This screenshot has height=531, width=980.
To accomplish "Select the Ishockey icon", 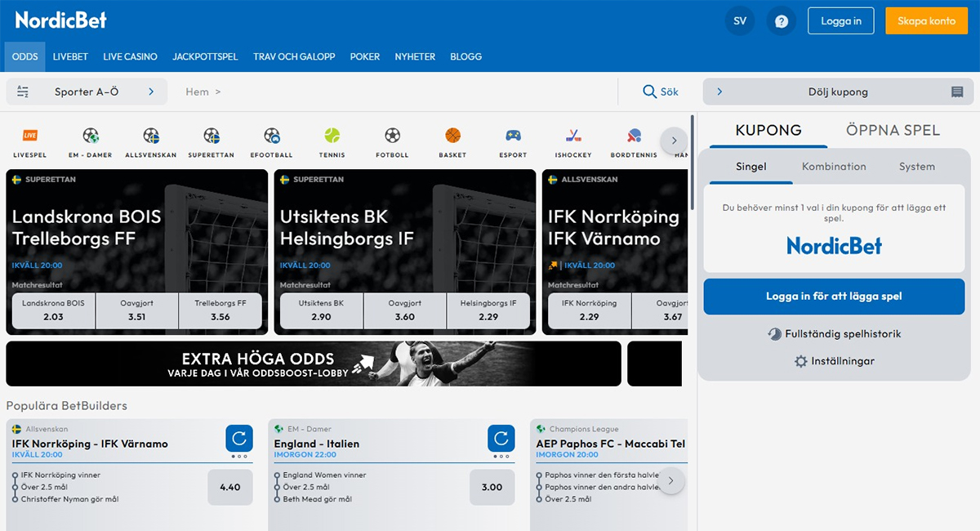I will (x=574, y=136).
